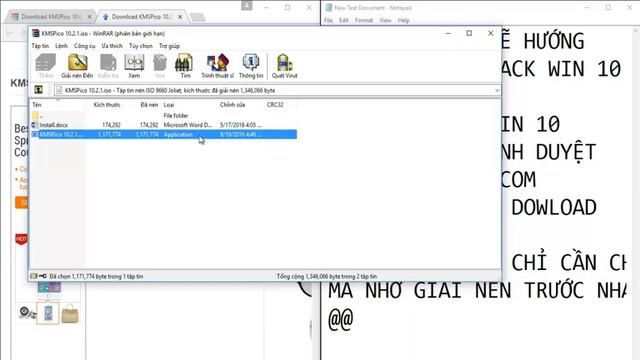The image size is (640, 360).
Task: Click the 'Đã chọn 1,171,774 byte' status text
Action: (96, 276)
